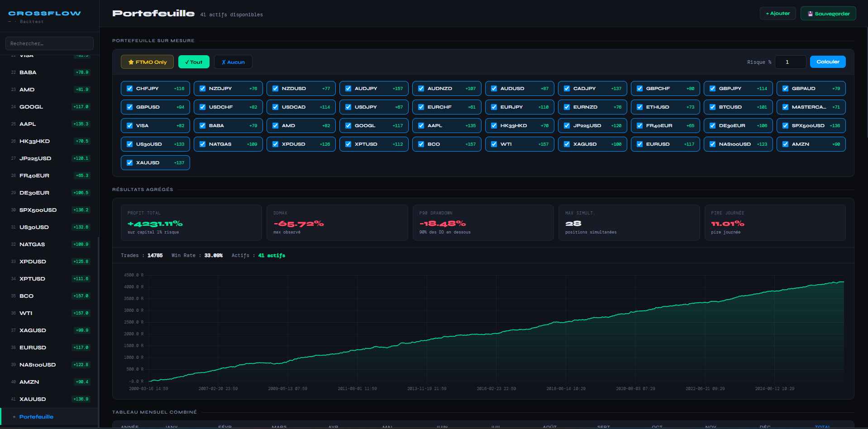Select BABA in the sidebar list
The width and height of the screenshot is (868, 429).
pyautogui.click(x=49, y=72)
